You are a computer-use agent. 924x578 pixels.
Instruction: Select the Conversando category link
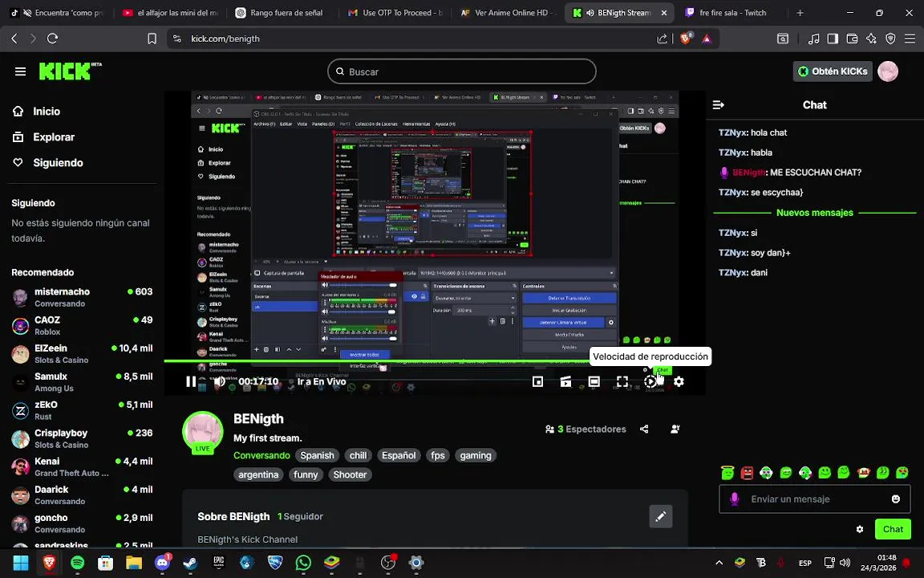coord(261,455)
